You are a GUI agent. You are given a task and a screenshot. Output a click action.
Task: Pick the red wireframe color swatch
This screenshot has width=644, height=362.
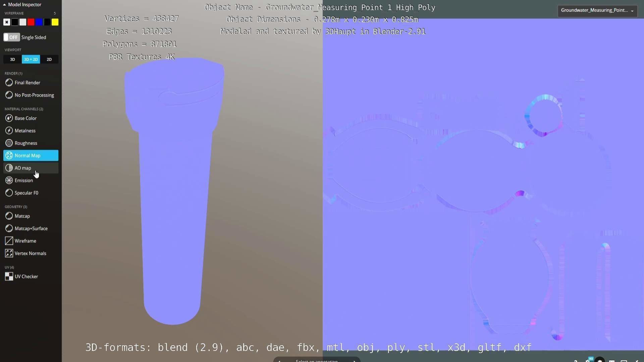coord(31,22)
